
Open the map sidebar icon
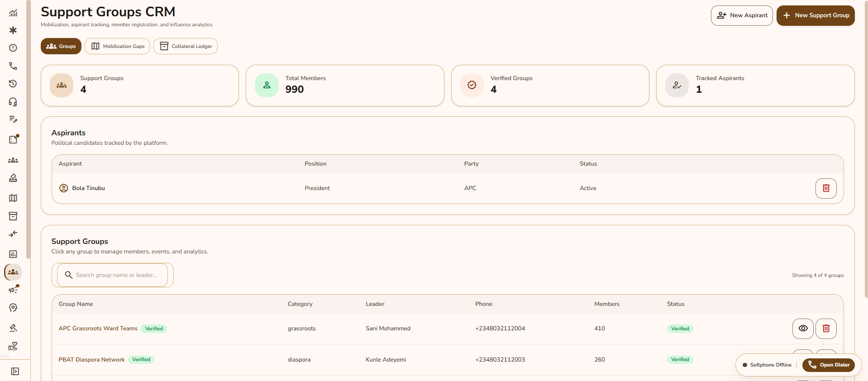[x=13, y=198]
